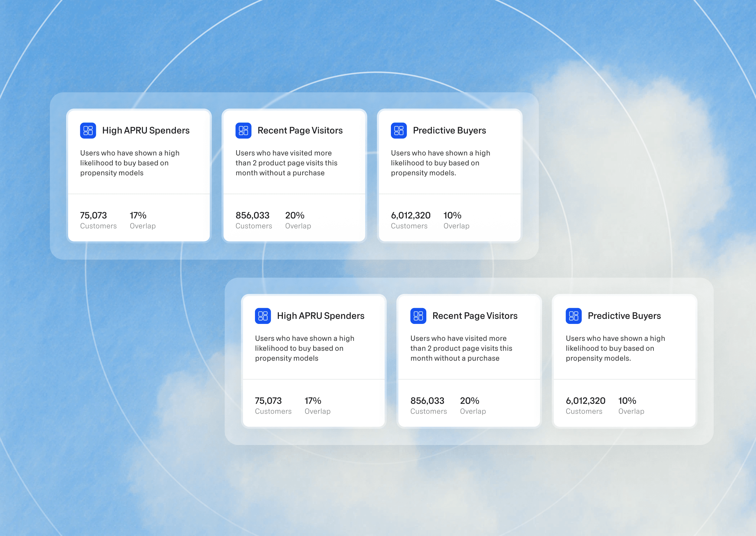Open top Recent Page Visitors title

click(300, 130)
